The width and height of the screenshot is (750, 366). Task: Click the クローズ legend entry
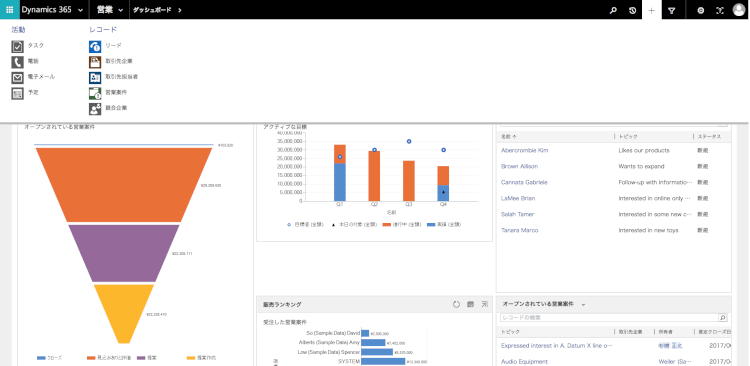(49, 358)
